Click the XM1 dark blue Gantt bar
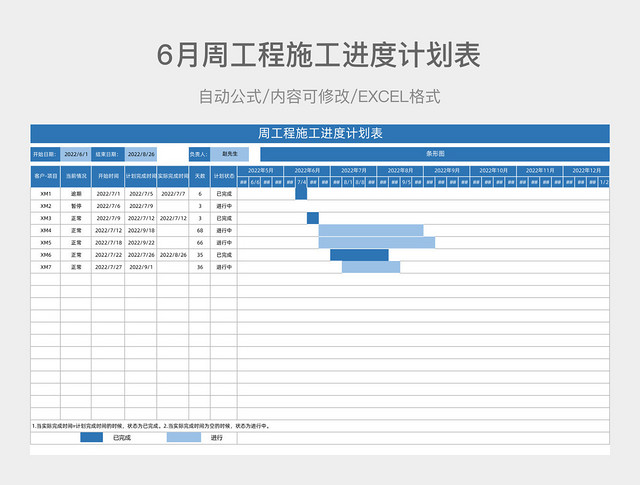Viewport: 640px width, 485px height. 301,194
